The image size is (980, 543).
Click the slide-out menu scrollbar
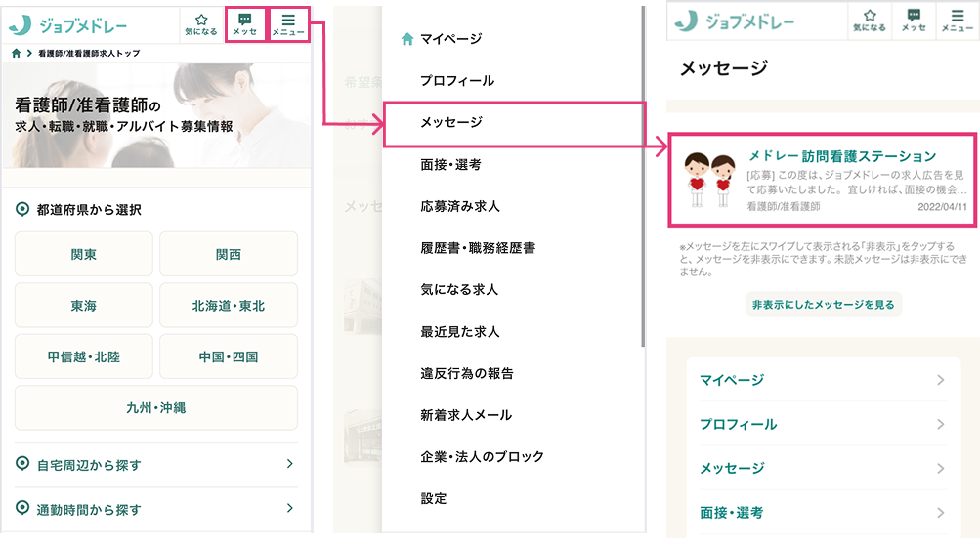click(x=643, y=176)
